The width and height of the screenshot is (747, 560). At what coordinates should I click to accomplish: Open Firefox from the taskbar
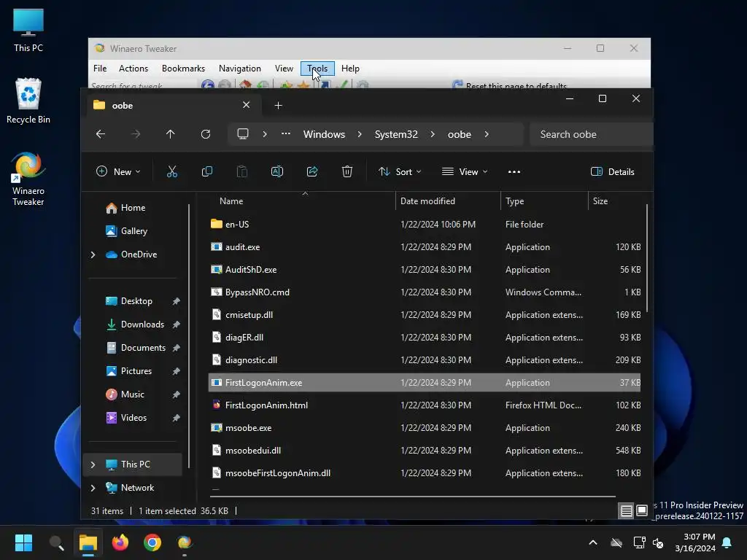120,542
